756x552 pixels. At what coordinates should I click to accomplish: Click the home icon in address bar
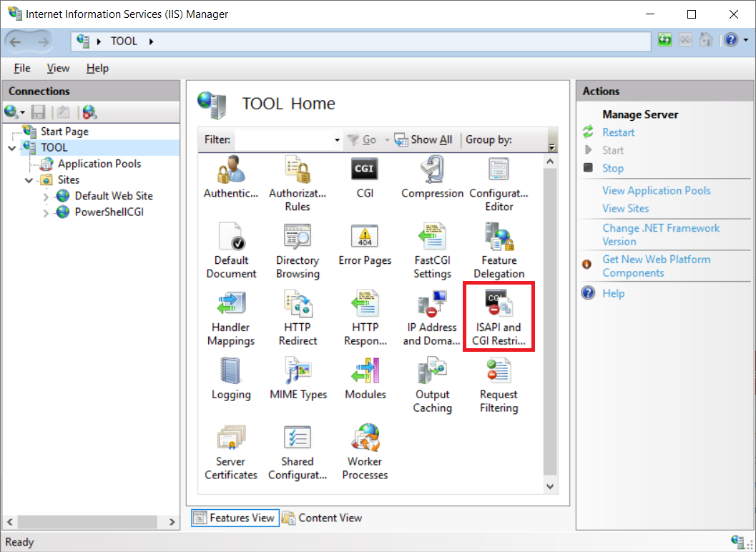[706, 40]
